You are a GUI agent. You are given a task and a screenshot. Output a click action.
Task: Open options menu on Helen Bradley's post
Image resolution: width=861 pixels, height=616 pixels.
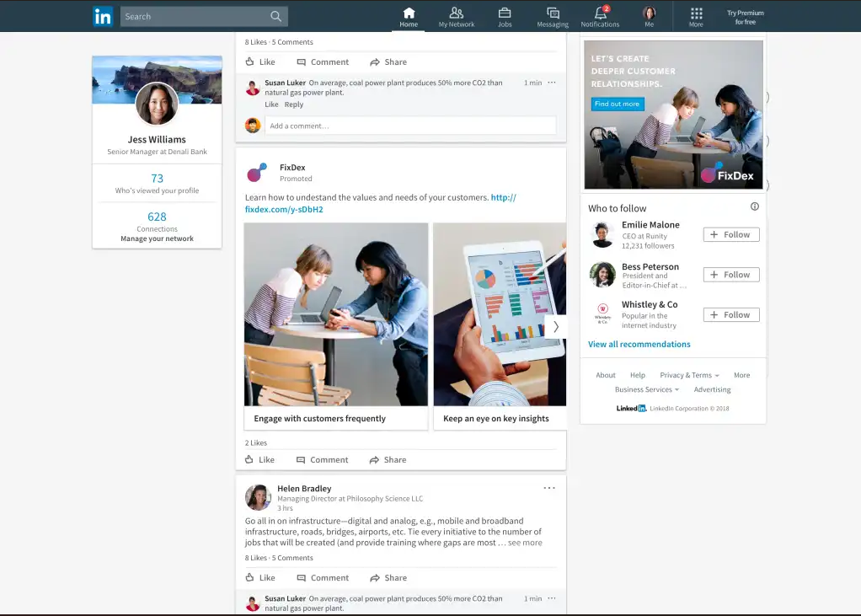click(549, 488)
